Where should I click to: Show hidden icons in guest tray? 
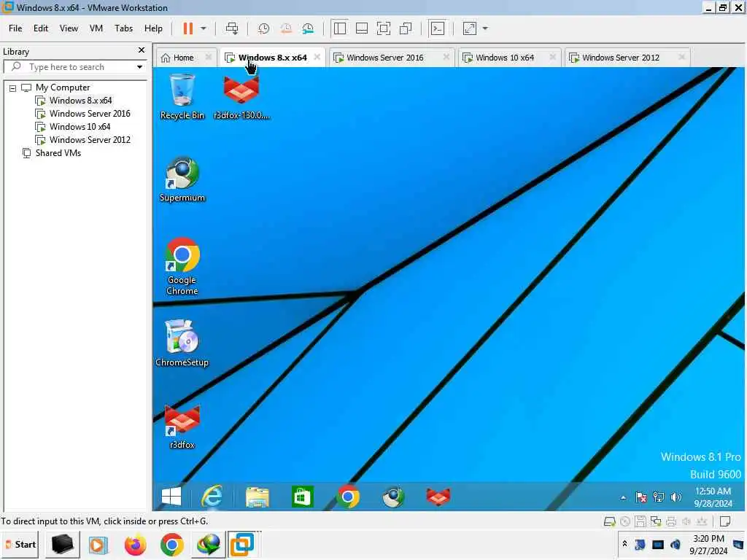coord(623,497)
